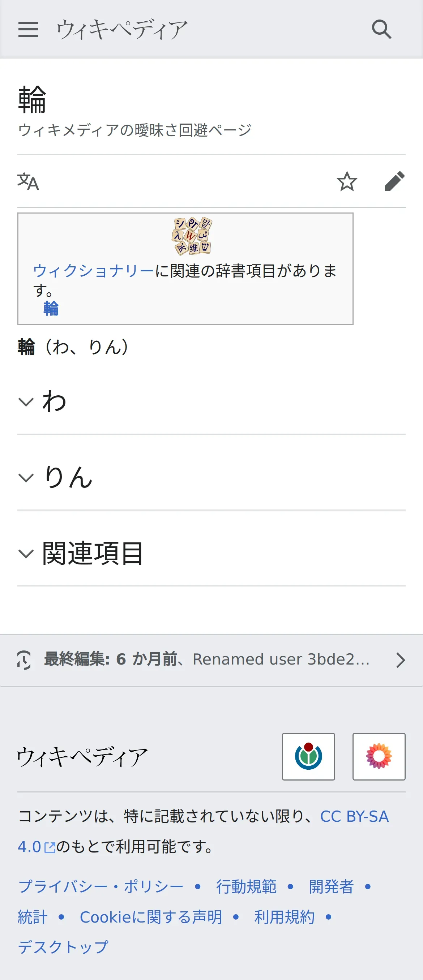Switch to デスクトップ view
Screen dimensions: 423x980
tap(63, 947)
